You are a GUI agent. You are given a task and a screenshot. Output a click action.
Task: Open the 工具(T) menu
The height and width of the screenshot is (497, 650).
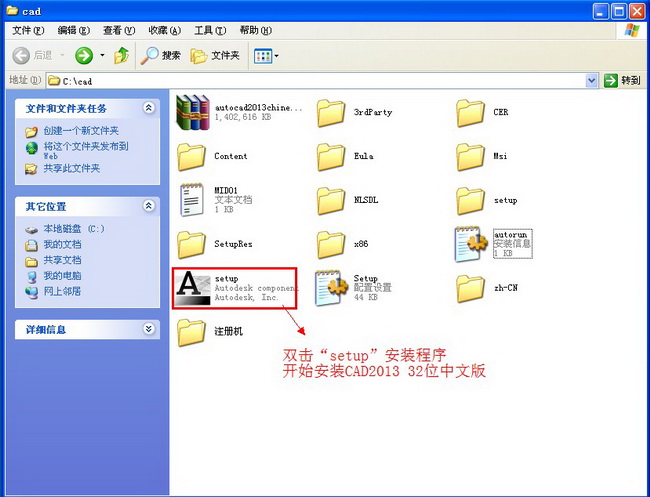click(211, 30)
